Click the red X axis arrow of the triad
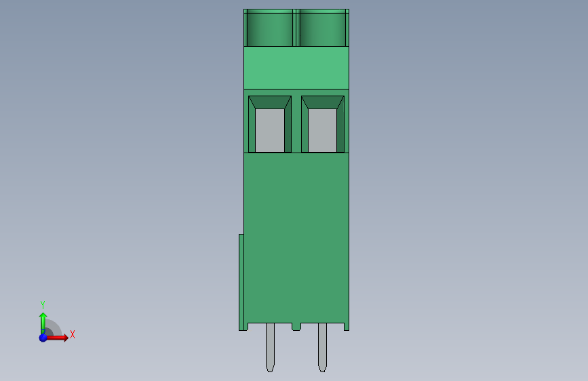Screen dimensions: 588x381 (57, 338)
